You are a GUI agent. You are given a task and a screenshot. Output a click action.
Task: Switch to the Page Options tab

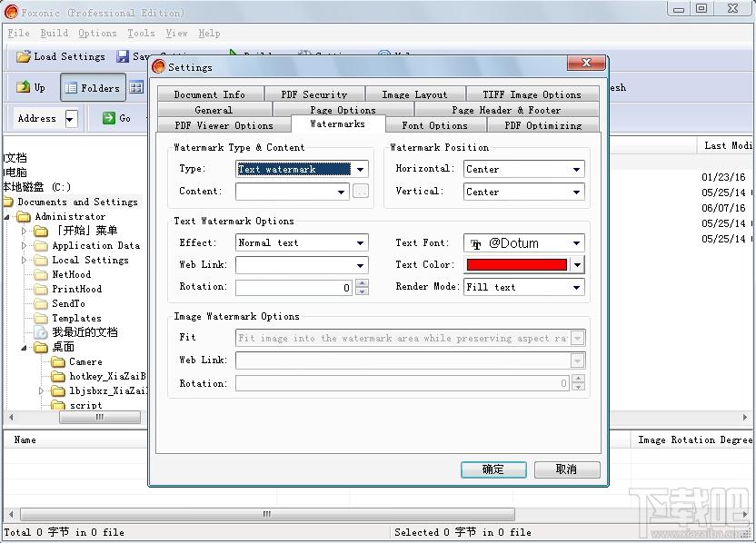point(343,109)
